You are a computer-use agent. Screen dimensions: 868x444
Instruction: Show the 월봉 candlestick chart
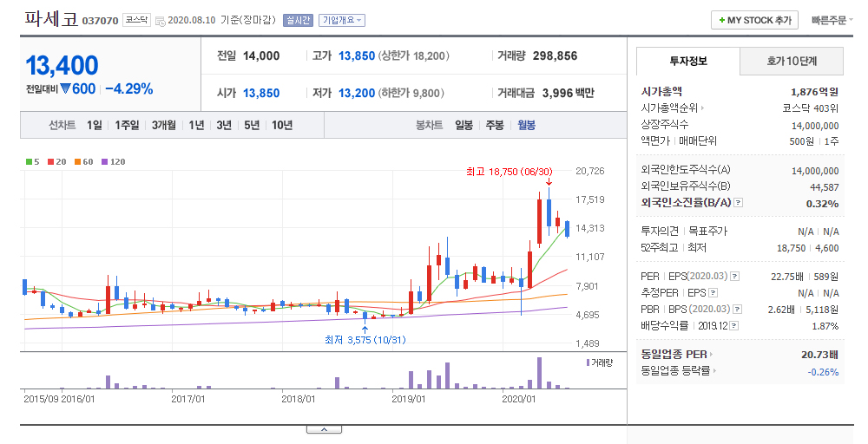point(527,126)
